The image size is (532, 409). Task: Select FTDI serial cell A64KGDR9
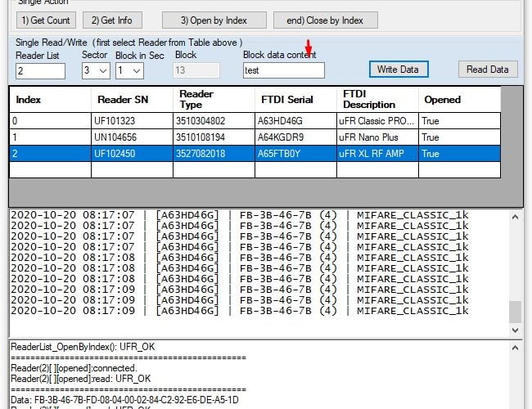[x=295, y=137]
